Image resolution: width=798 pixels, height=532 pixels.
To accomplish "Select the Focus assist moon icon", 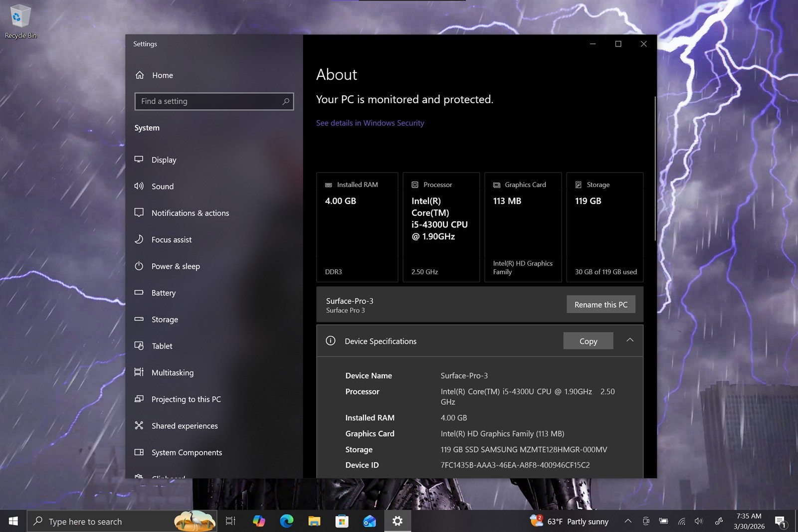I will [x=139, y=239].
